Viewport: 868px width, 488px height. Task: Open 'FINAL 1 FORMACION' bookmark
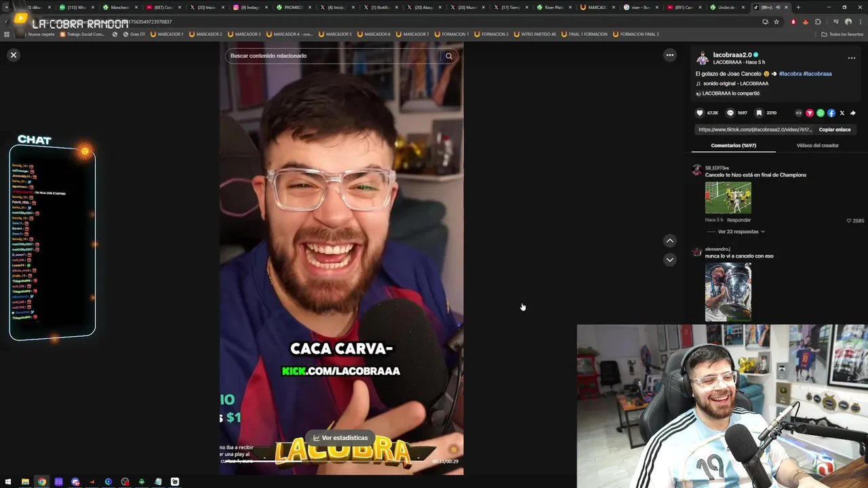tap(584, 34)
